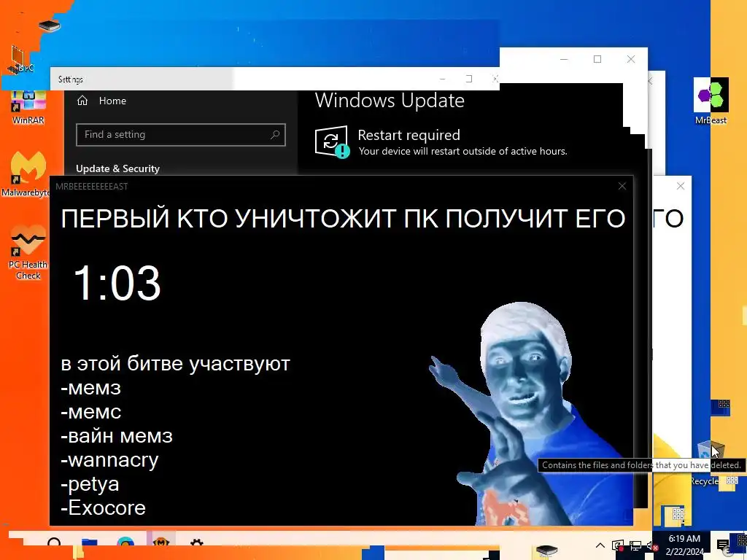Viewport: 747px width, 560px height.
Task: Open Malwarebytes from the taskbar
Action: (x=161, y=542)
